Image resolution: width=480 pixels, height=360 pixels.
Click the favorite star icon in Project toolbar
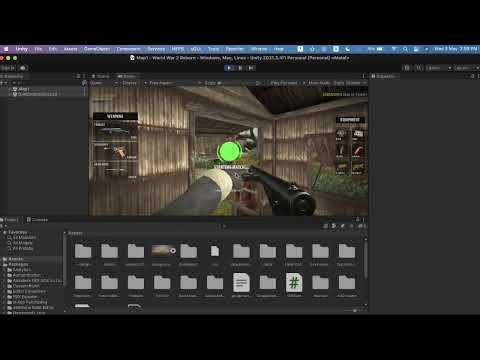click(351, 226)
